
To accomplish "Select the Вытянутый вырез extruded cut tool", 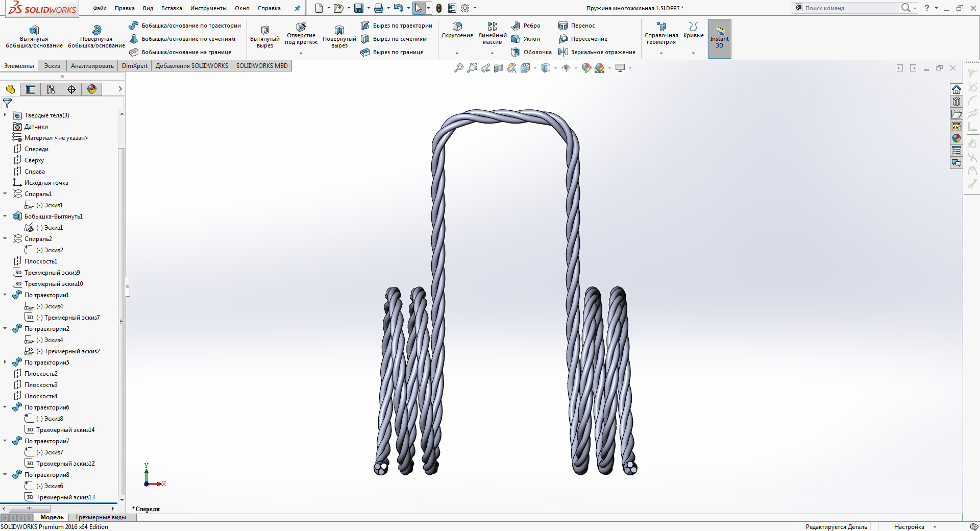I will pyautogui.click(x=265, y=36).
